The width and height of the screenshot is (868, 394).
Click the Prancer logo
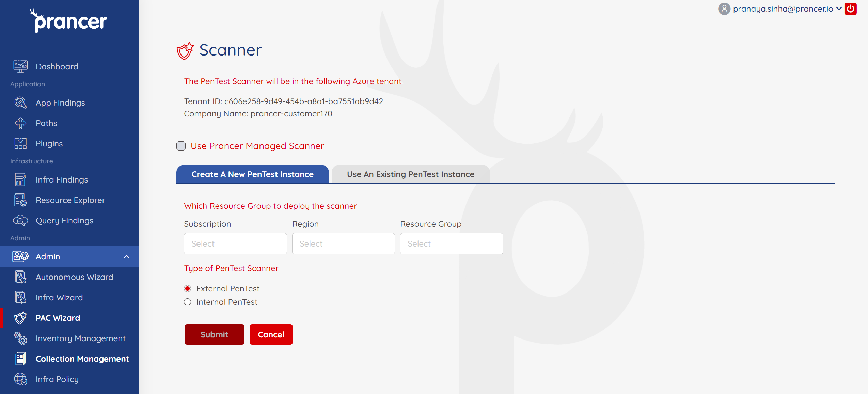tap(68, 20)
